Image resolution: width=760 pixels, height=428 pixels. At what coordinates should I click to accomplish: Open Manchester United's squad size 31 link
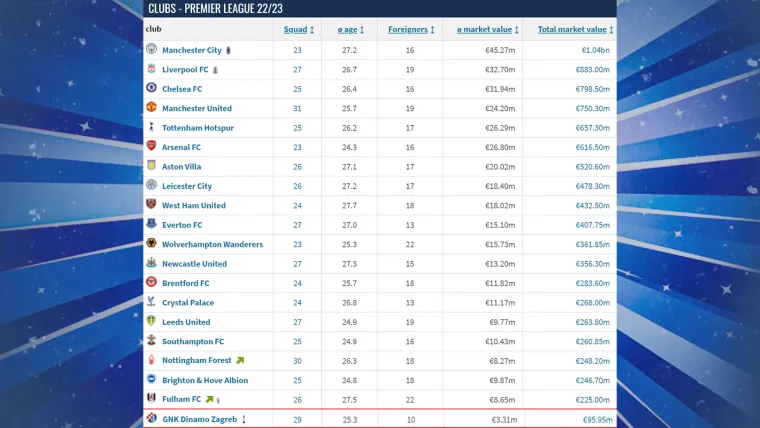tap(297, 108)
